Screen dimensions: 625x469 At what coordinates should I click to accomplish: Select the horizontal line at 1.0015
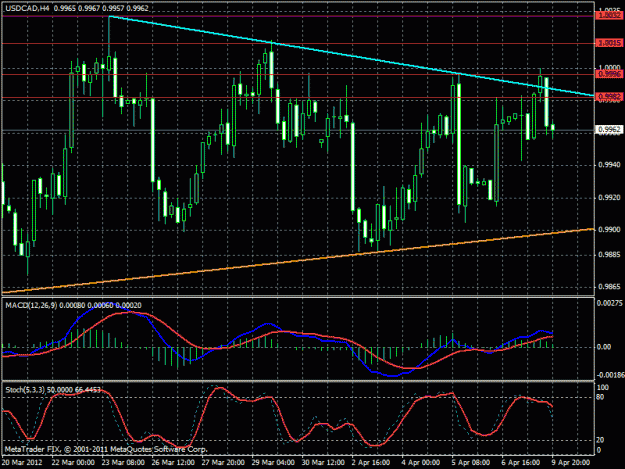point(298,43)
